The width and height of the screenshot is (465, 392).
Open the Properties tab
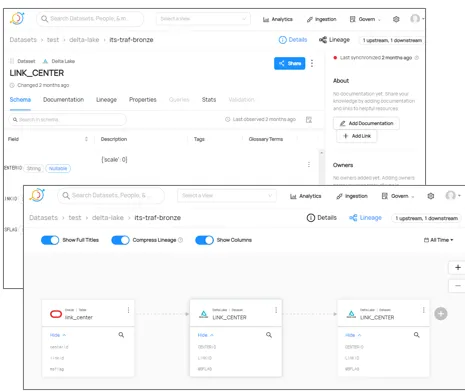pos(143,100)
